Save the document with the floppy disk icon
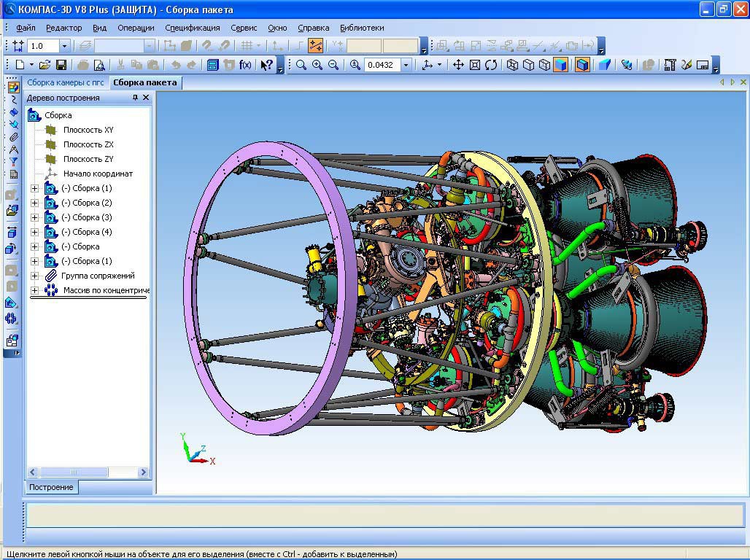Image resolution: width=750 pixels, height=560 pixels. (61, 65)
